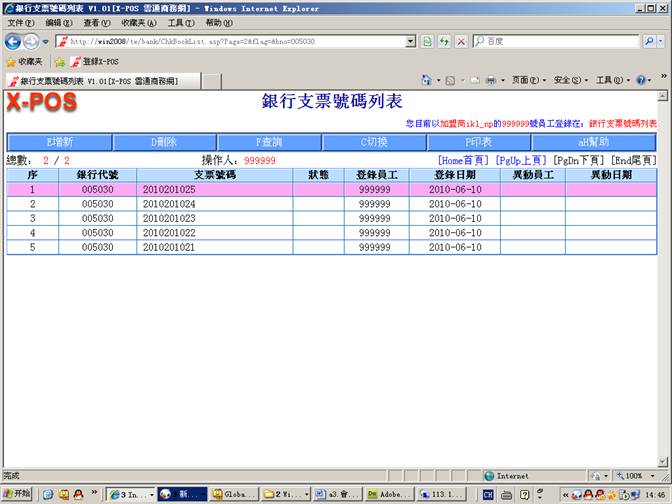Click the home icon in command bar
This screenshot has width=672, height=504.
[428, 80]
